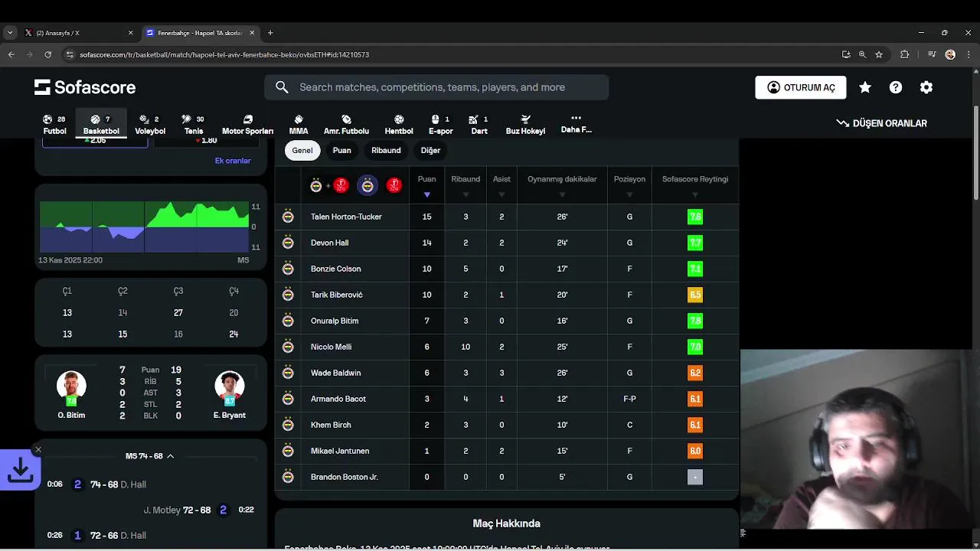Viewport: 980px width, 551px height.
Task: Filter table to Fenerbahçe players only
Action: [x=368, y=185]
